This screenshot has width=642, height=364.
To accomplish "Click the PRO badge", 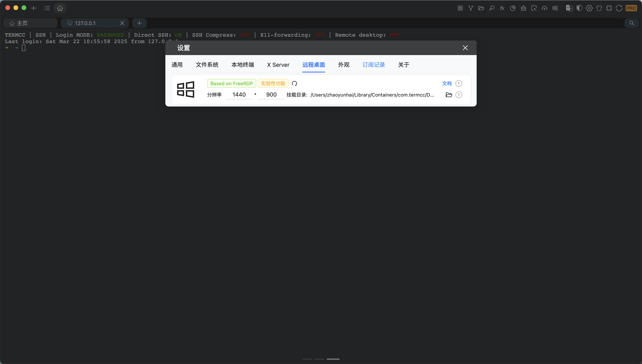I will click(x=631, y=8).
